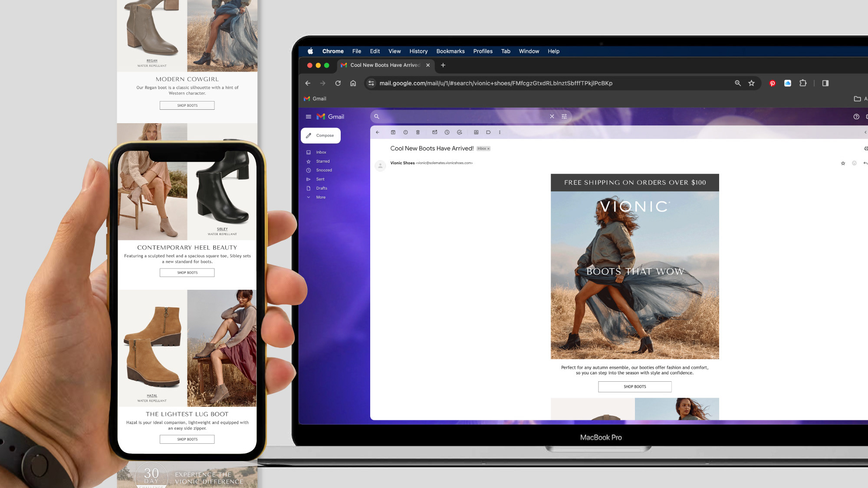This screenshot has height=488, width=868.
Task: Mark the email as unread
Action: coord(434,132)
